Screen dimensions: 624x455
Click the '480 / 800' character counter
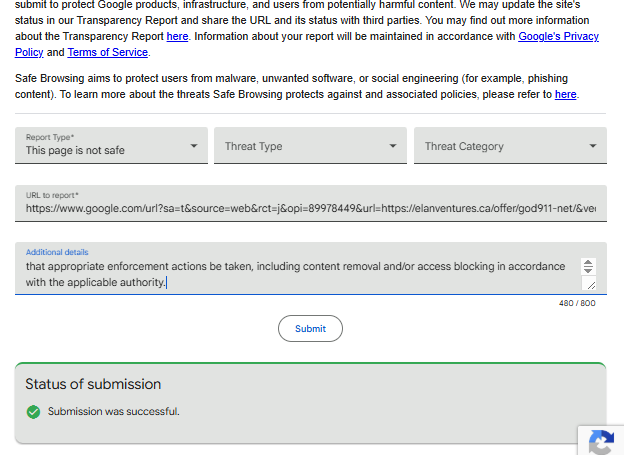(x=577, y=303)
